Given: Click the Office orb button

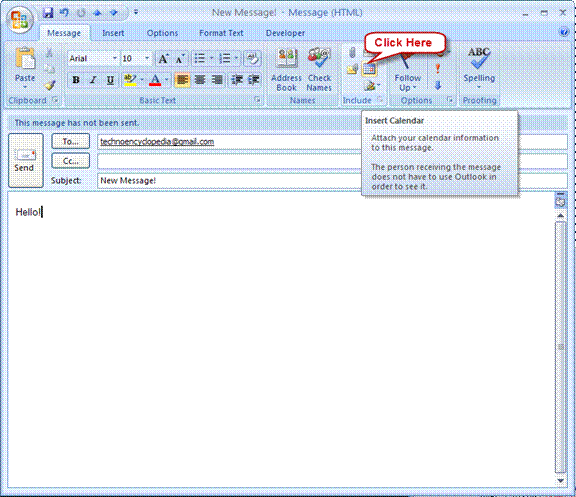Looking at the screenshot, I should pos(20,19).
